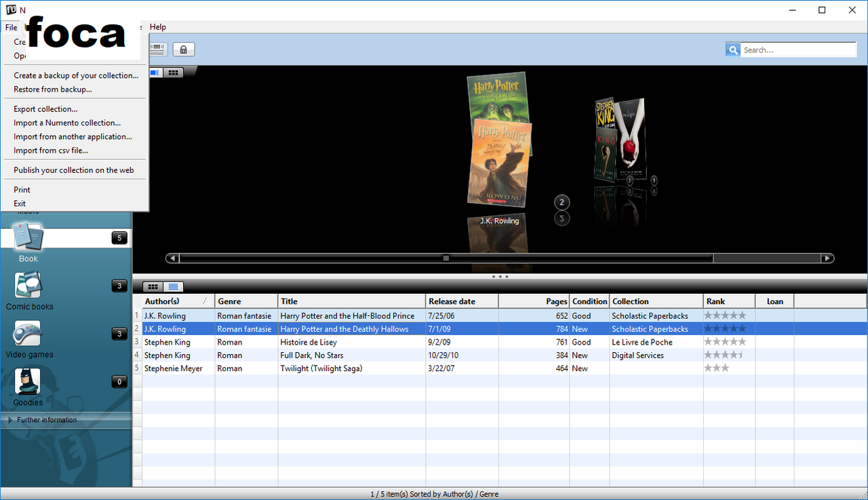
Task: Sort by the Genre column header
Action: (246, 301)
